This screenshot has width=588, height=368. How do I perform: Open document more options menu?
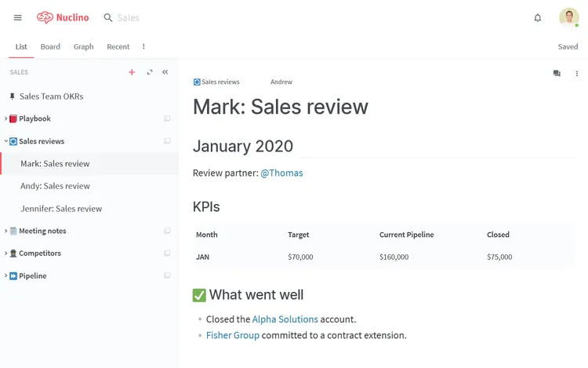click(577, 74)
